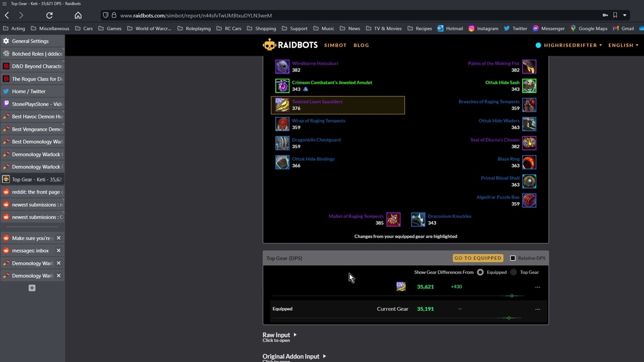
Task: Open Mallet of Raging Tempests item link
Action: [356, 216]
